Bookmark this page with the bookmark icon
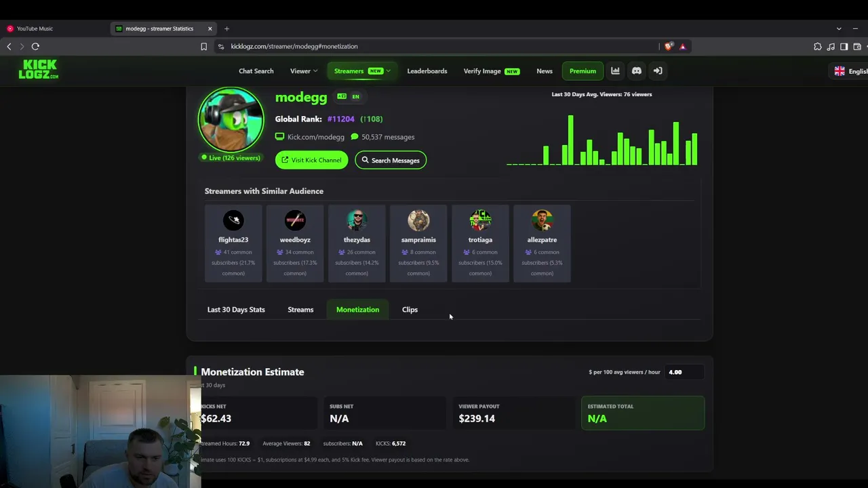Image resolution: width=868 pixels, height=488 pixels. pyautogui.click(x=203, y=46)
